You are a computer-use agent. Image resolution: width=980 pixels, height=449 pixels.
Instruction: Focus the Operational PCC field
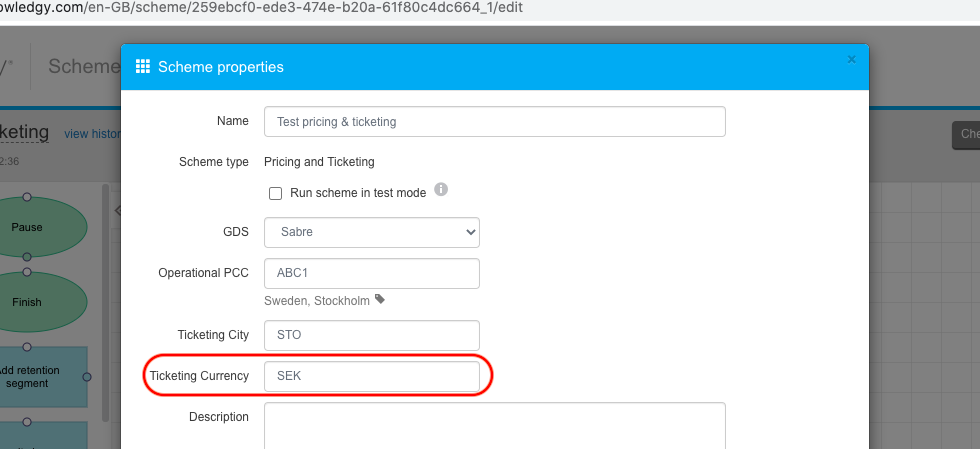coord(372,274)
